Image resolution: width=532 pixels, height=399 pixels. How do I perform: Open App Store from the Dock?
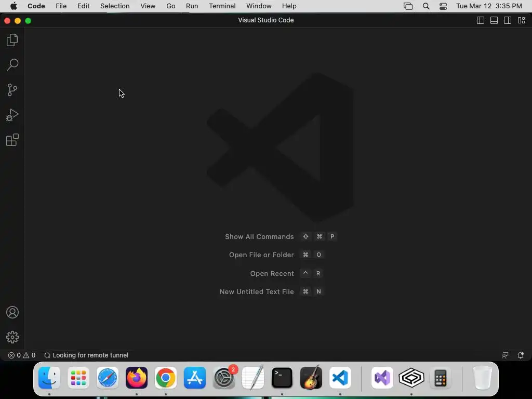coord(195,378)
